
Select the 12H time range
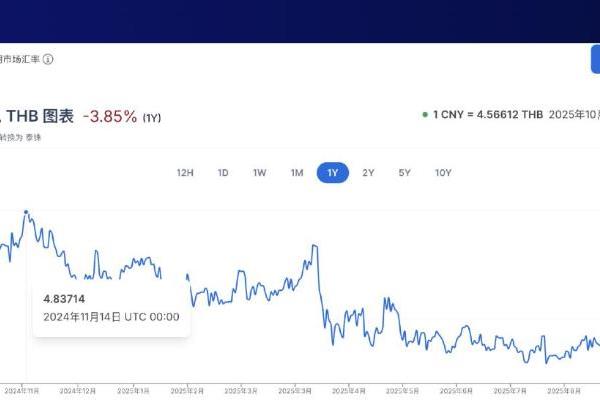tap(185, 173)
